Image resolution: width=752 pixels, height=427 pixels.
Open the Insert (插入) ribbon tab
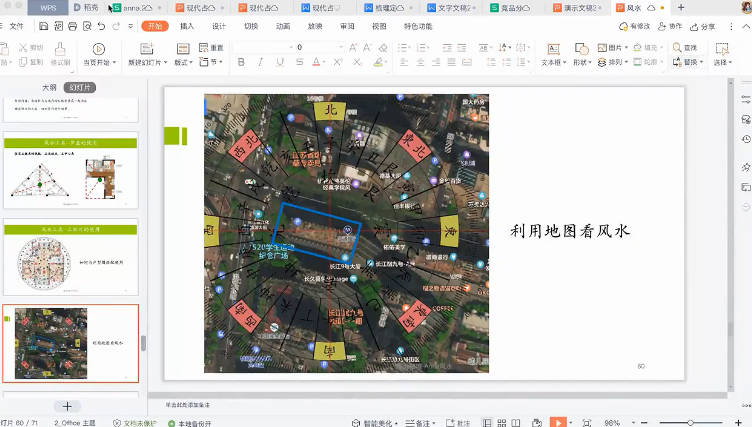[x=187, y=26]
